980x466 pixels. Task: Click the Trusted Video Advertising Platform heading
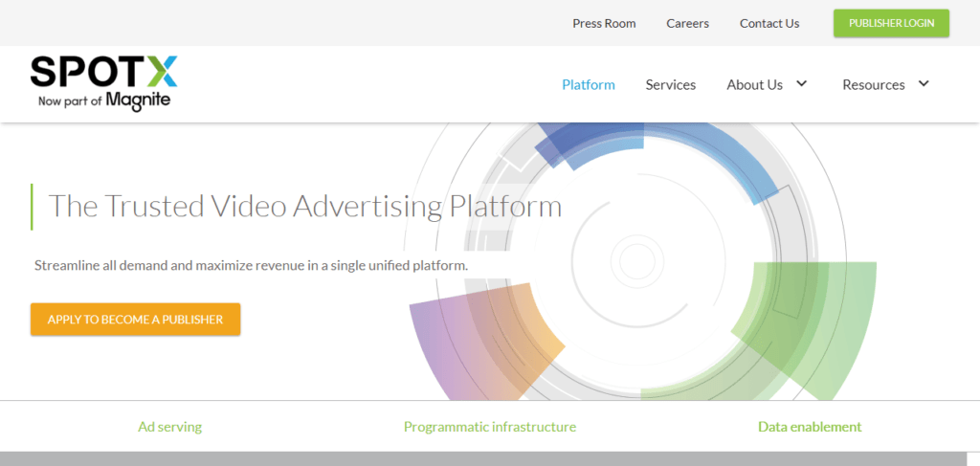pyautogui.click(x=304, y=206)
